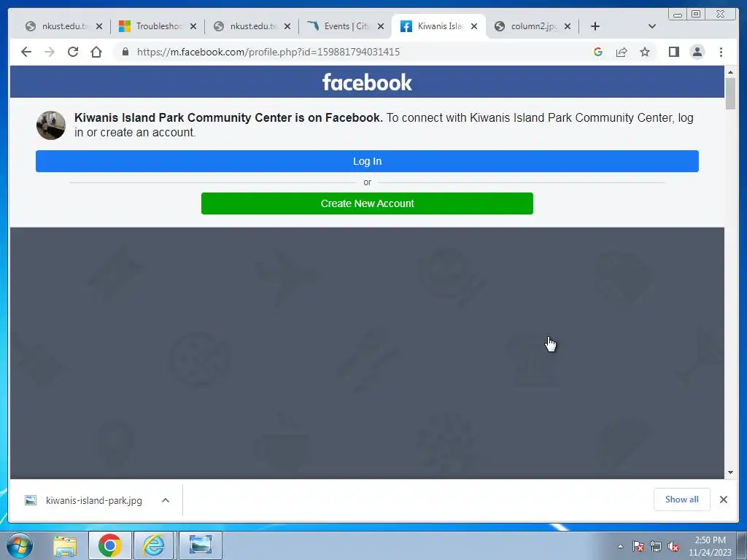Click the Google icon in address bar
The height and width of the screenshot is (560, 747).
pos(598,52)
